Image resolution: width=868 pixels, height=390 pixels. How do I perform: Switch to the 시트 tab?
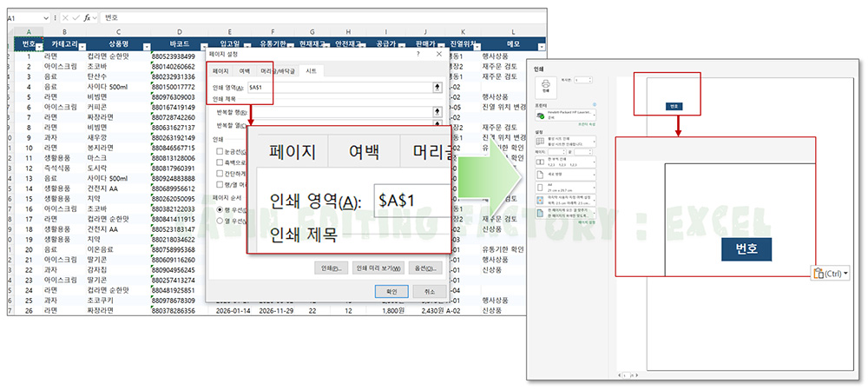(x=311, y=71)
